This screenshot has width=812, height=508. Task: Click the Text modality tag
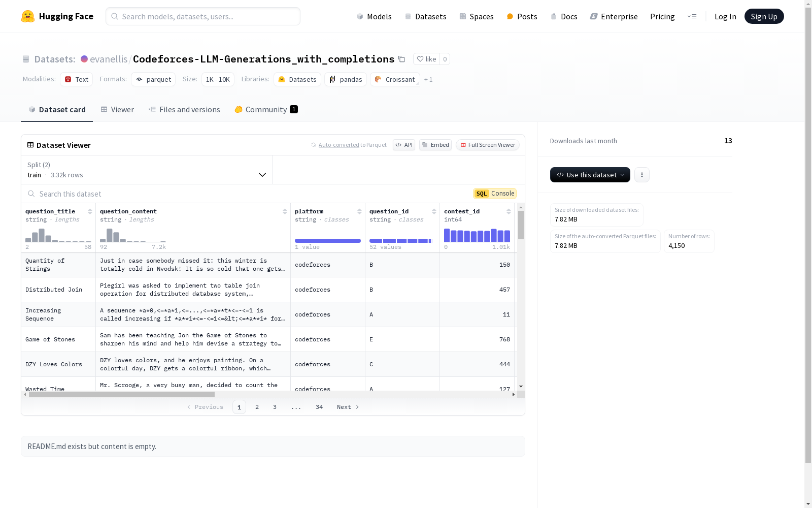(77, 79)
